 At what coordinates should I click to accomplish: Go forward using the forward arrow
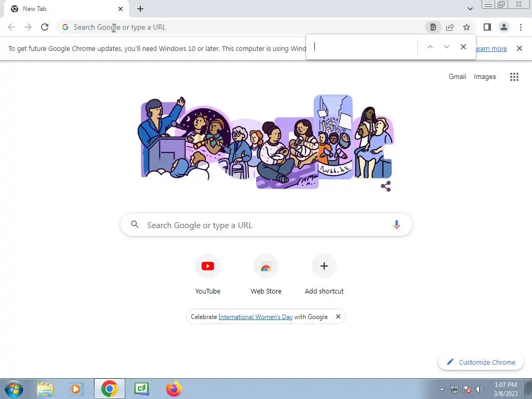(28, 27)
